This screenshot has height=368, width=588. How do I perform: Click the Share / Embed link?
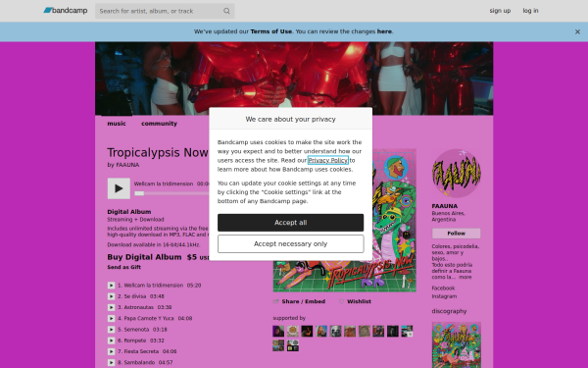point(304,301)
